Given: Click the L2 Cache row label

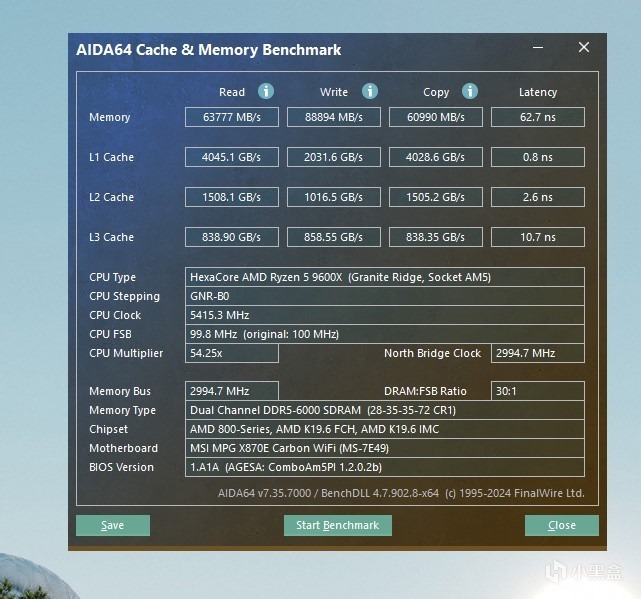Looking at the screenshot, I should click(x=111, y=197).
